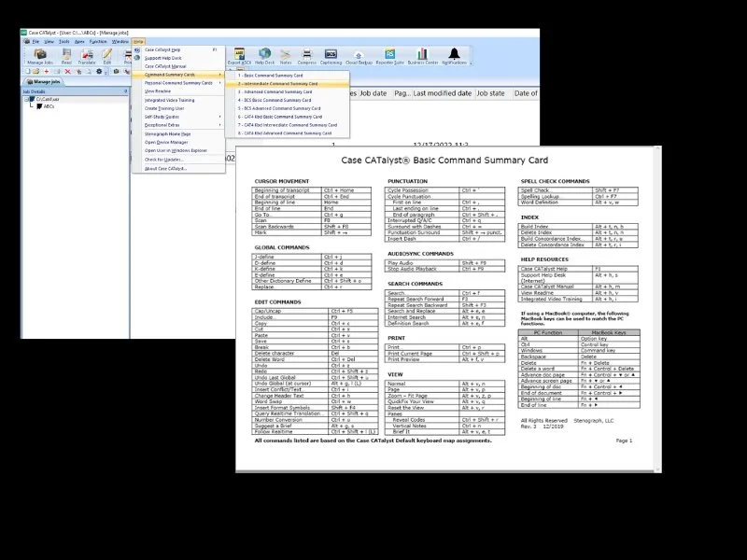Viewport: 747px width, 560px height.
Task: Open the Help Desk globe icon
Action: point(264,56)
